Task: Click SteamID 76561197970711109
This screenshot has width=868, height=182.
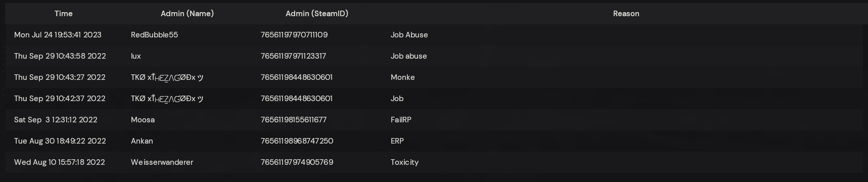Action: (x=294, y=35)
